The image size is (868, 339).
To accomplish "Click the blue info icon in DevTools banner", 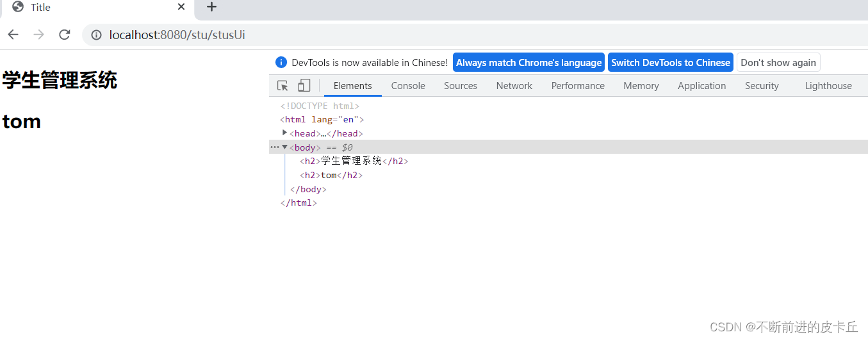I will (281, 62).
